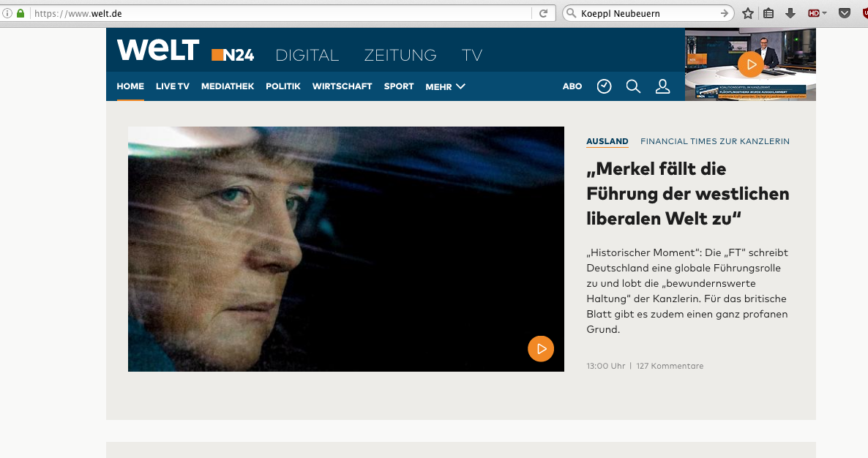Click the WELT logo in header
This screenshot has width=868, height=458.
pyautogui.click(x=158, y=50)
